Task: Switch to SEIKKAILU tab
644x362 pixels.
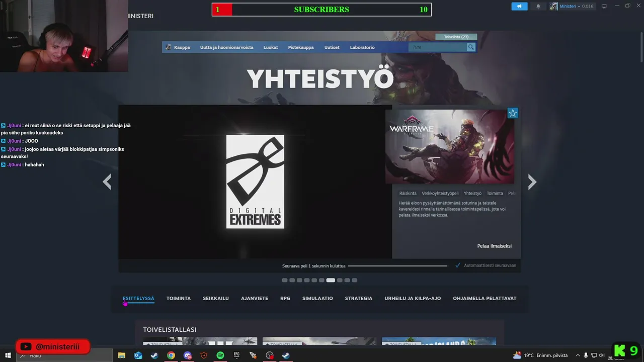Action: click(216, 299)
